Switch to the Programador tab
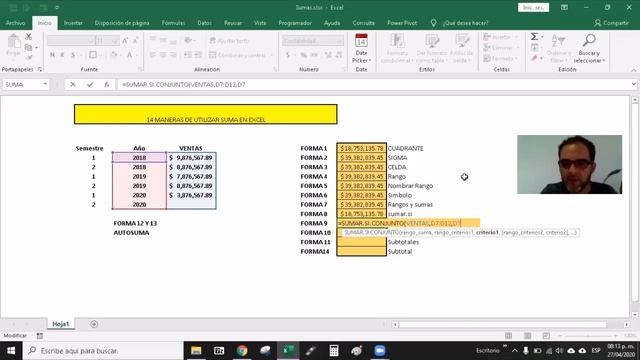Viewport: 640px width, 360px height. pyautogui.click(x=295, y=23)
